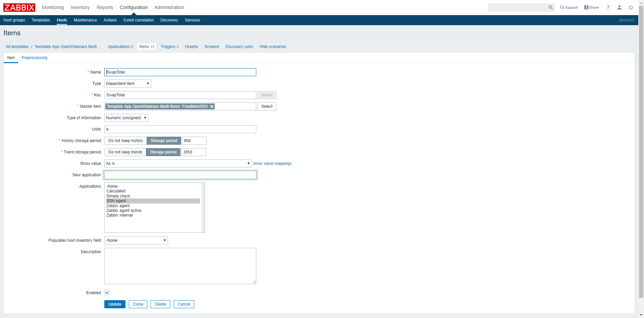Remove the FreeMemSSH master item tag
The width and height of the screenshot is (644, 318).
click(x=212, y=106)
